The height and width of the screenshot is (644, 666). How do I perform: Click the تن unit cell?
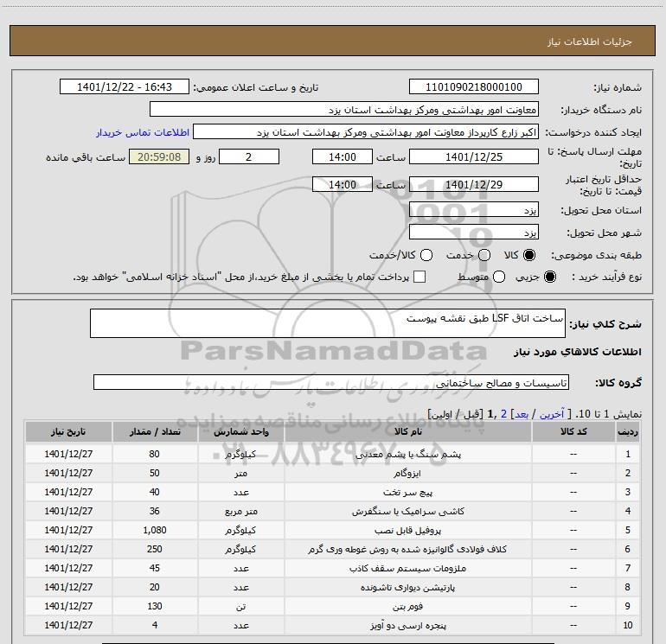coord(240,606)
